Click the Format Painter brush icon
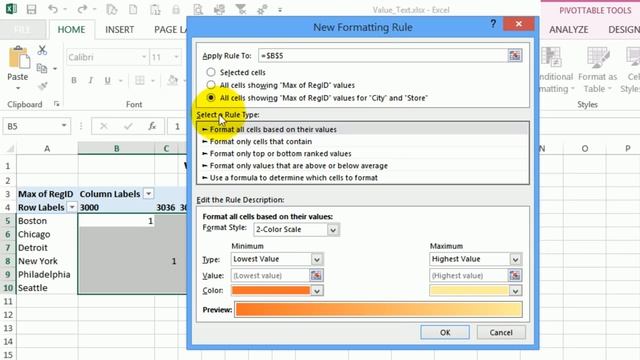640x360 pixels. pyautogui.click(x=42, y=86)
